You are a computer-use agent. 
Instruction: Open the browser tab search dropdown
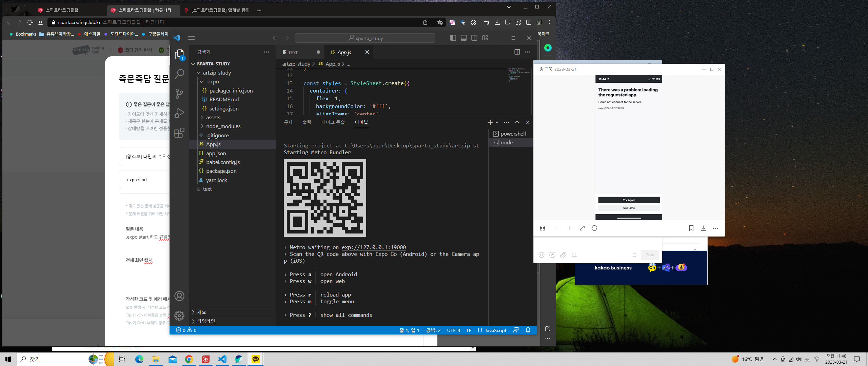509,7
